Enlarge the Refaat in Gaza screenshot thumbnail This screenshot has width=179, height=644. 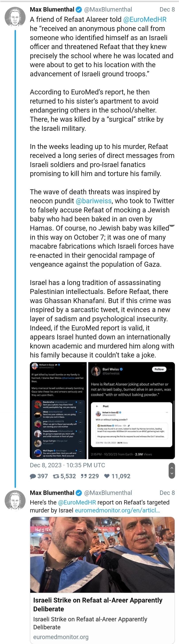pos(58,410)
